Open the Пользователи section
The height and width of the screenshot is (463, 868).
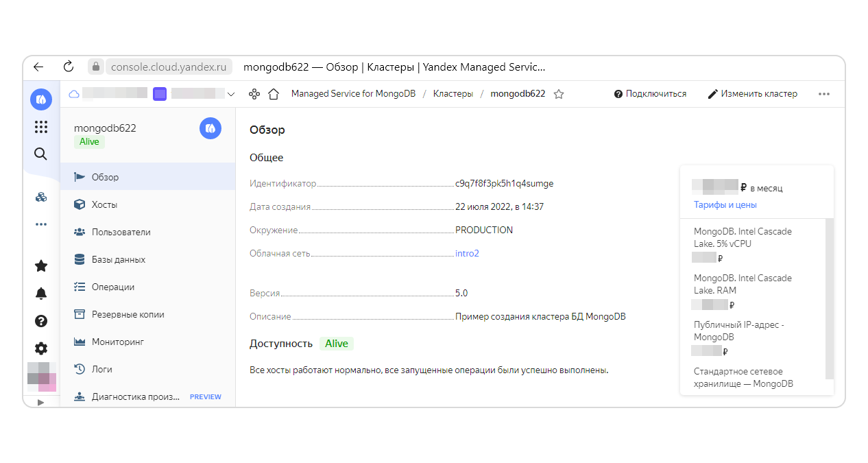point(147,232)
